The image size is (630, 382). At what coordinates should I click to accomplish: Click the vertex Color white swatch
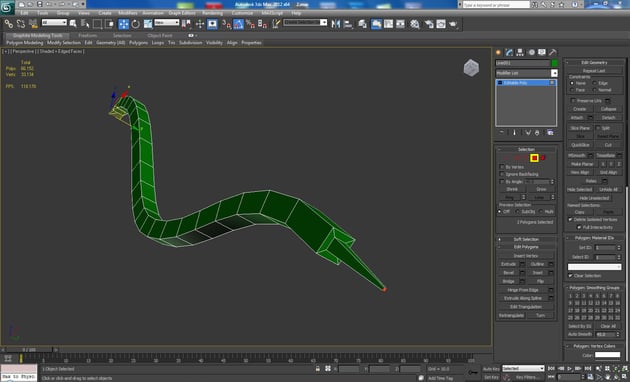pos(607,355)
